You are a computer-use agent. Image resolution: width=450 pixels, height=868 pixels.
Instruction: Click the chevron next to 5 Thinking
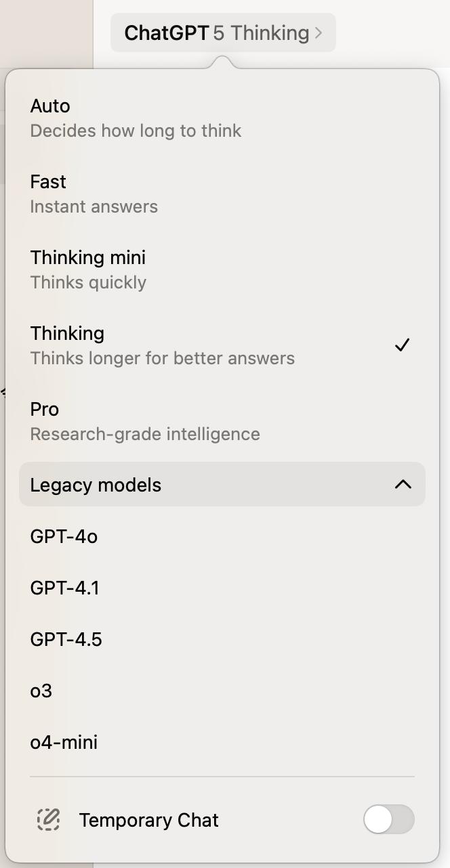[319, 32]
